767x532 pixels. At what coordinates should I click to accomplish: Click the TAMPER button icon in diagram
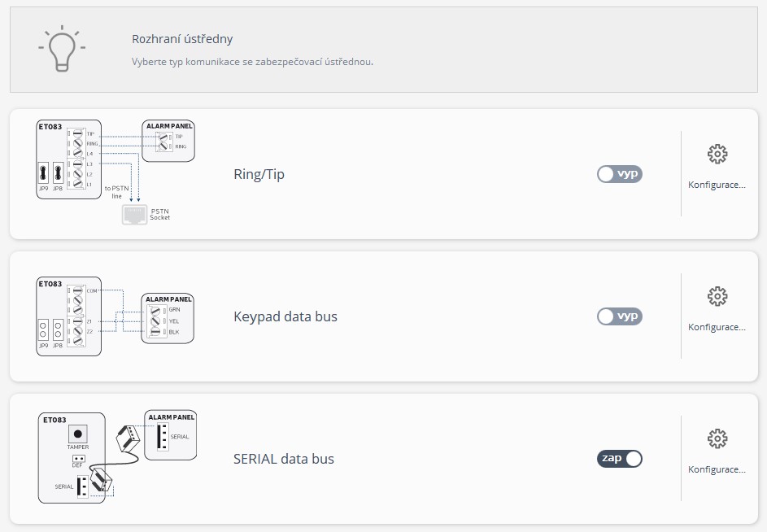(78, 434)
